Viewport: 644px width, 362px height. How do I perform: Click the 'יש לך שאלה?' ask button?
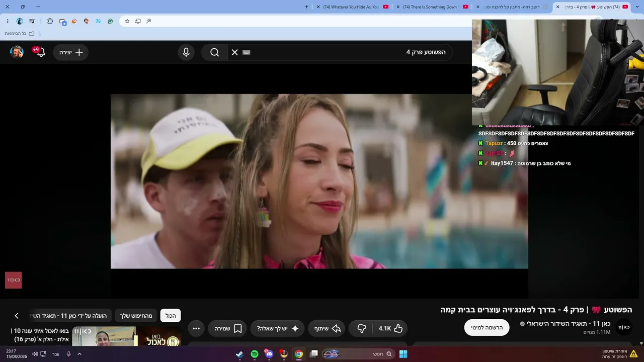tap(277, 328)
